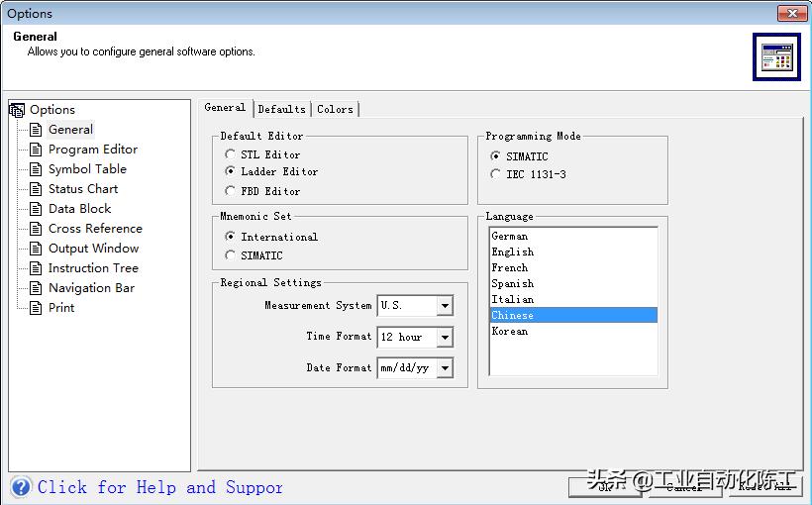This screenshot has height=505, width=812.
Task: Open Print in options tree
Action: 61,308
